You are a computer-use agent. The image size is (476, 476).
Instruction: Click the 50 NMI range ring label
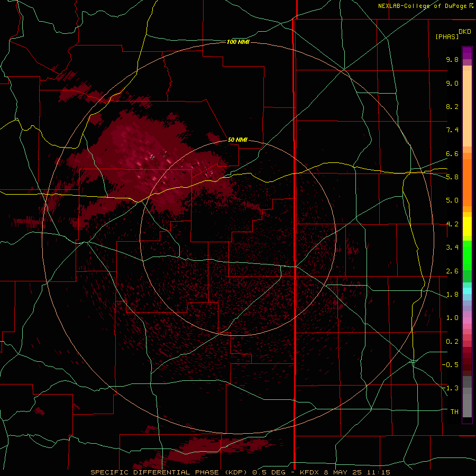237,140
